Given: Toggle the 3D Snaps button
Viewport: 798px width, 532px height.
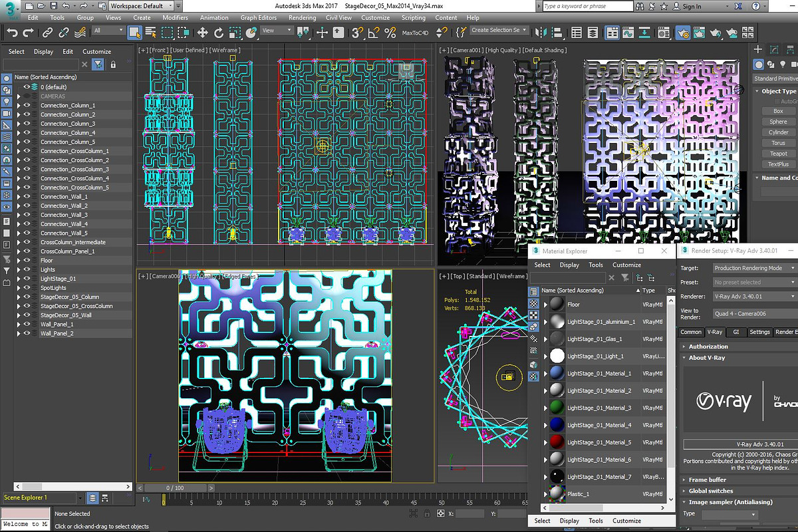Looking at the screenshot, I should pyautogui.click(x=358, y=32).
